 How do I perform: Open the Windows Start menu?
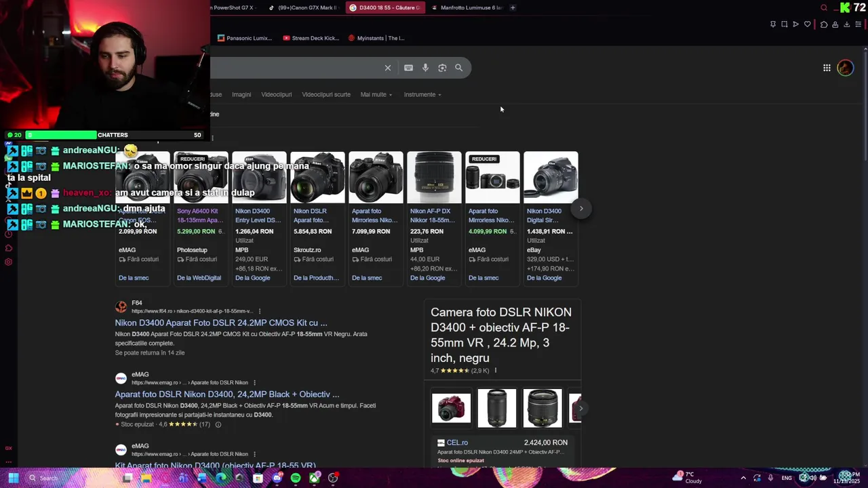pos(13,478)
